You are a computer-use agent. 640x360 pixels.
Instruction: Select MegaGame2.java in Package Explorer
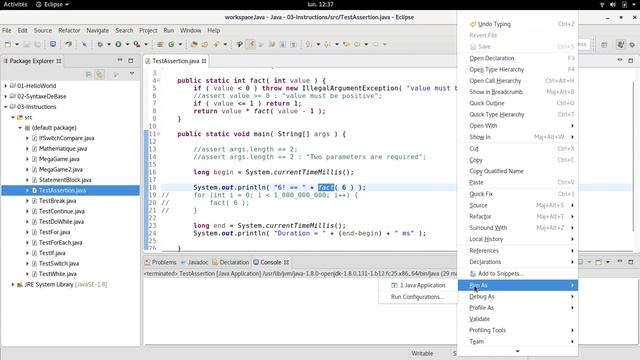(x=61, y=169)
